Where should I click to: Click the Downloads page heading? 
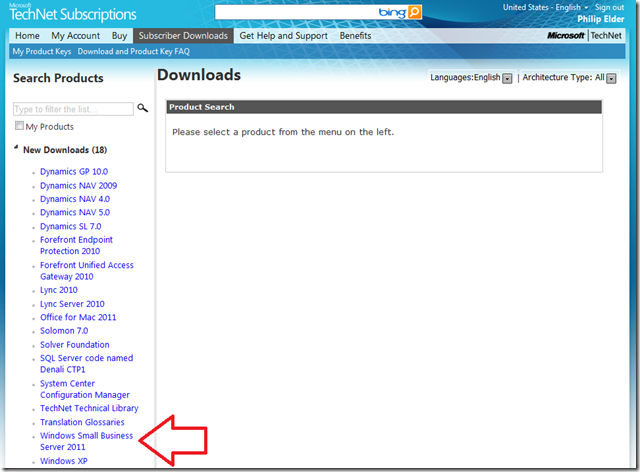point(199,75)
